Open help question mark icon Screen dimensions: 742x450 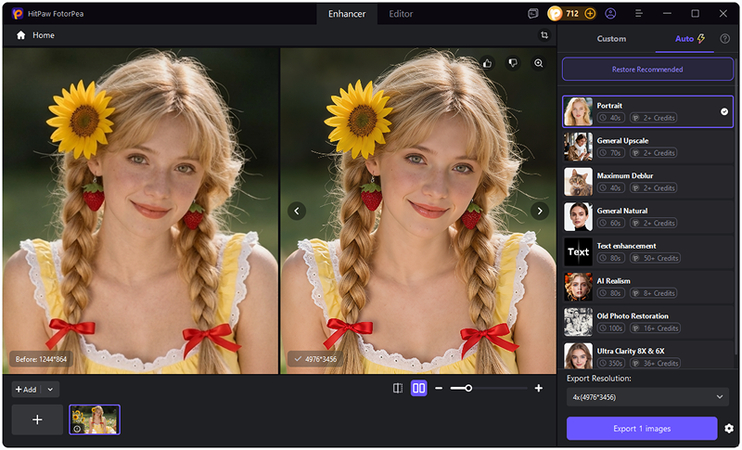point(724,39)
